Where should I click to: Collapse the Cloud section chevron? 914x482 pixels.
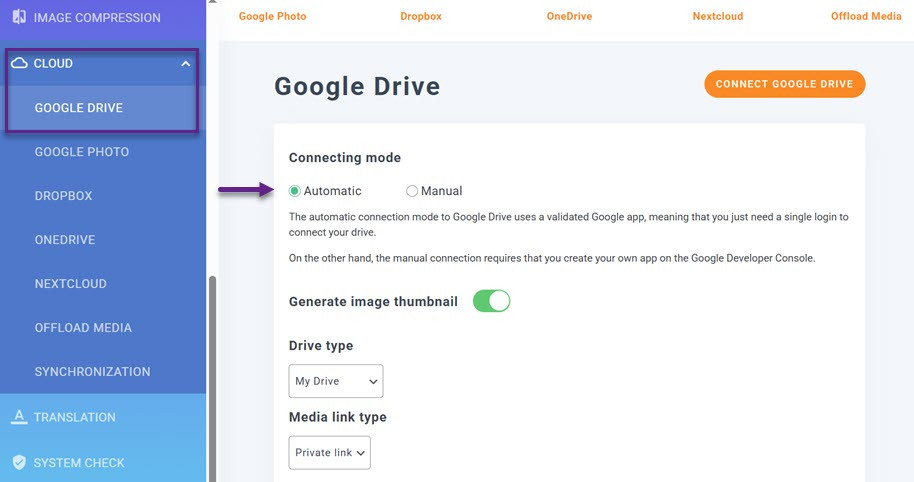pos(185,64)
